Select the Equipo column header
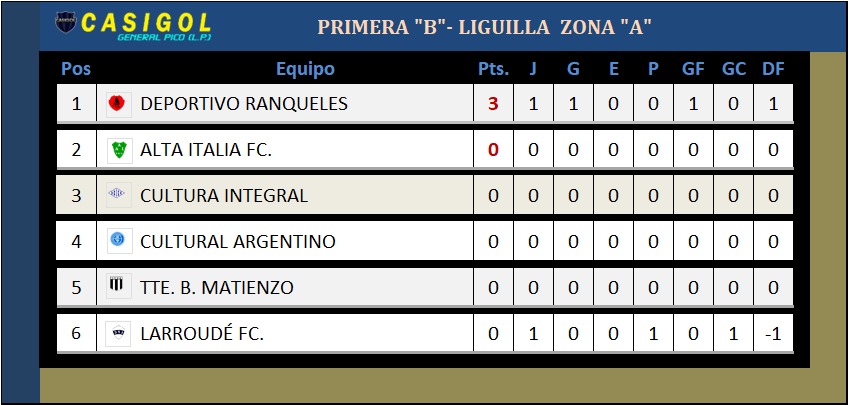This screenshot has width=848, height=405. point(305,69)
